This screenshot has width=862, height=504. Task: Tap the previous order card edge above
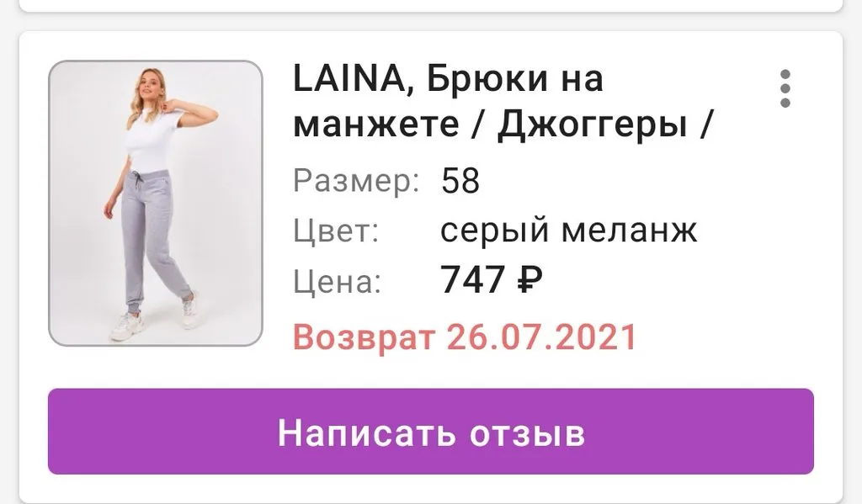click(430, 6)
